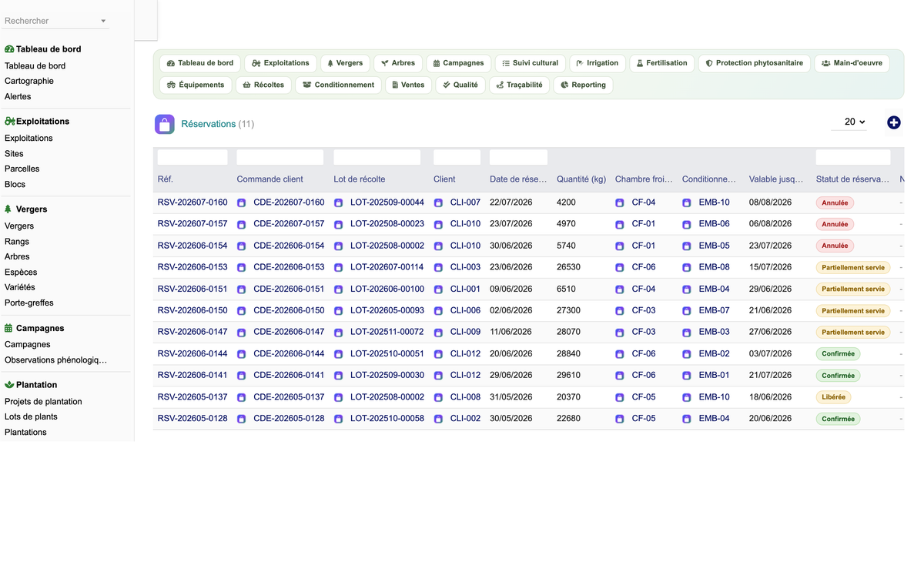
Task: Click client icon beside CLI-001
Action: click(438, 289)
